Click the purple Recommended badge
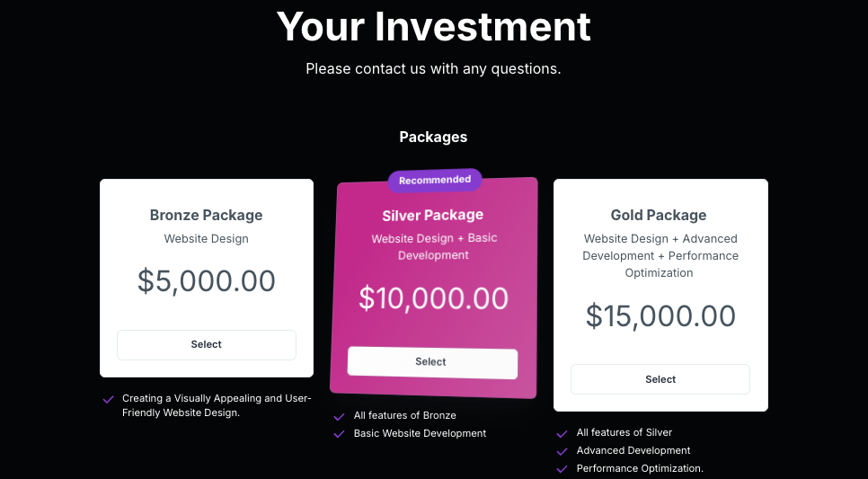 coord(435,180)
